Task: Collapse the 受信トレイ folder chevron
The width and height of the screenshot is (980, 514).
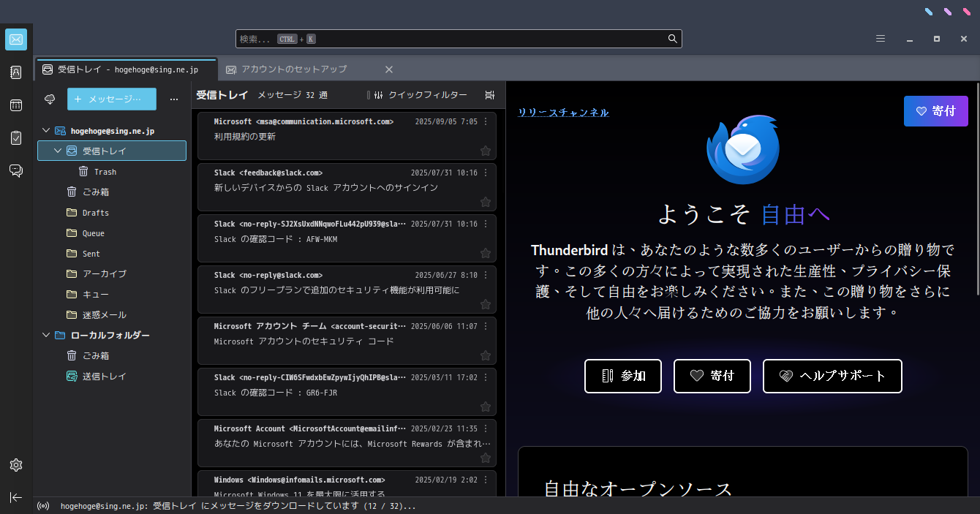Action: coord(58,151)
